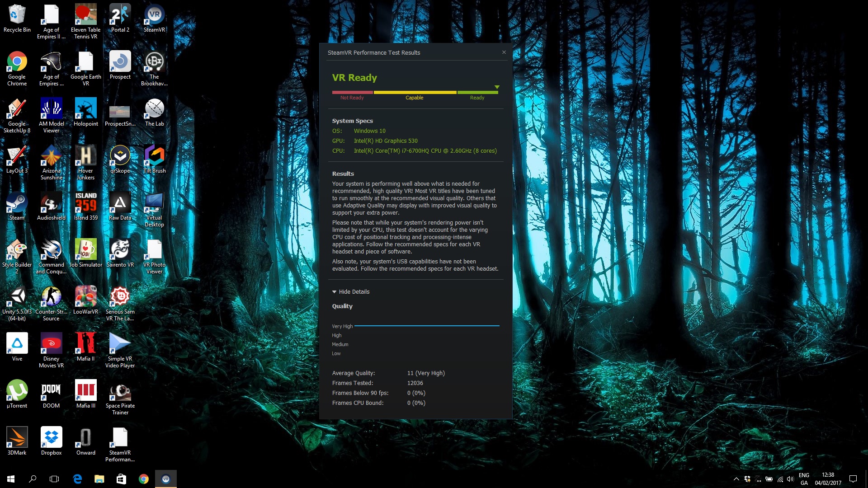
Task: Click the Average Quality 11 (Very High) value
Action: 426,373
